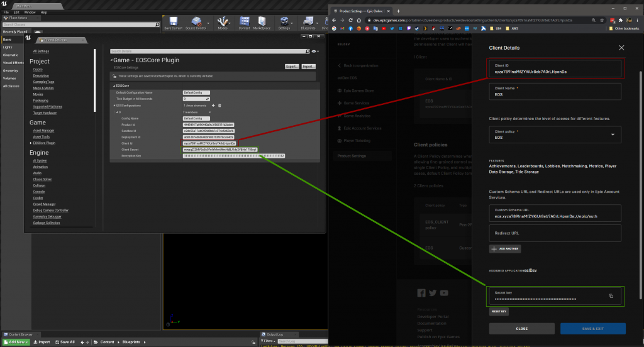Open Other bookmarks folder
This screenshot has height=347, width=644.
pyautogui.click(x=624, y=29)
